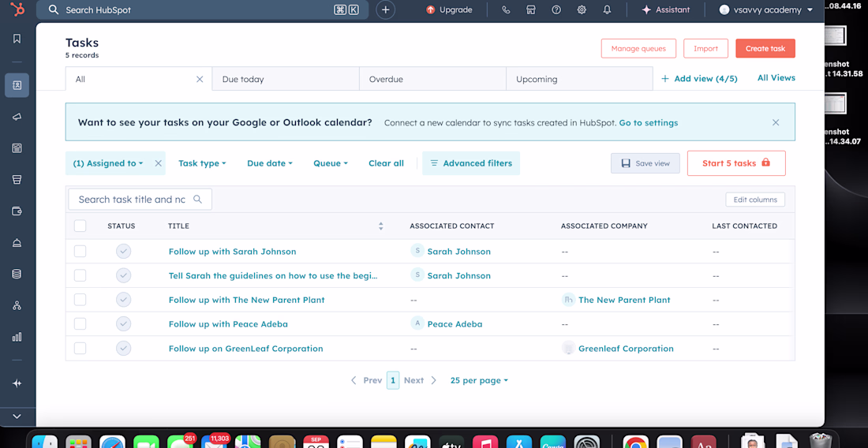Image resolution: width=868 pixels, height=448 pixels.
Task: Open the Go to settings link
Action: (x=648, y=123)
